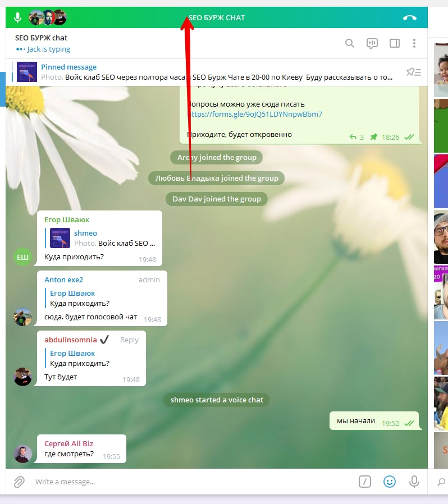Screen dimensions: 448x504
Task: Record a voice message
Action: point(414,482)
